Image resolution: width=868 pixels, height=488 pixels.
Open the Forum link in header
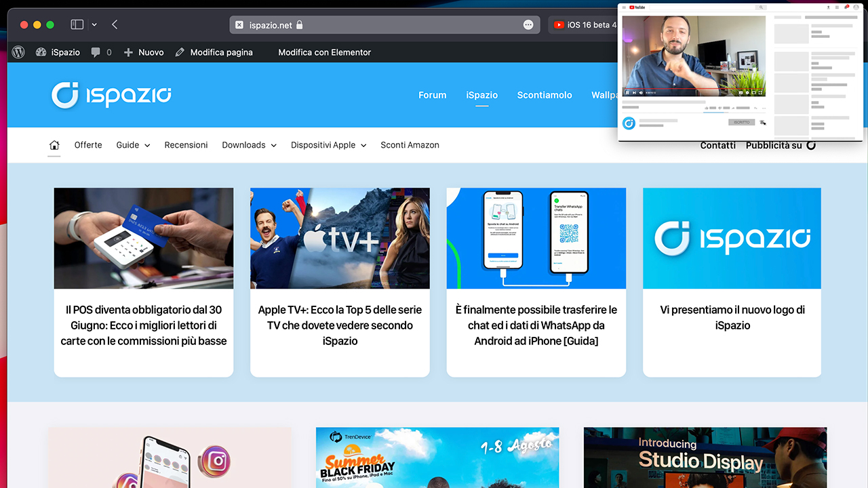(432, 95)
